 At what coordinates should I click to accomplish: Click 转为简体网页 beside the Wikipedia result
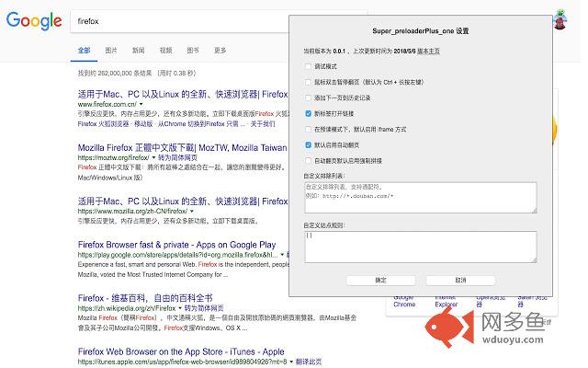(204, 308)
